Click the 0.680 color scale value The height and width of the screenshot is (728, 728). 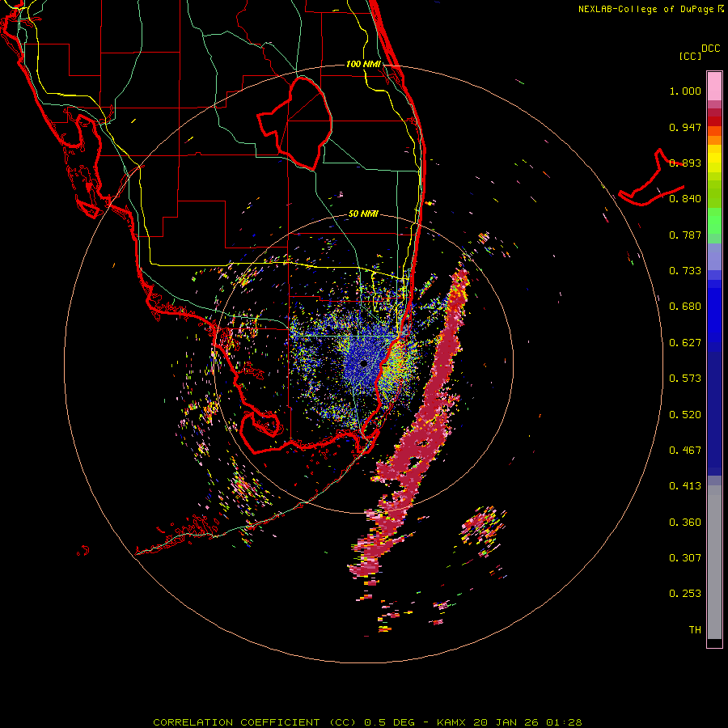[x=685, y=307]
